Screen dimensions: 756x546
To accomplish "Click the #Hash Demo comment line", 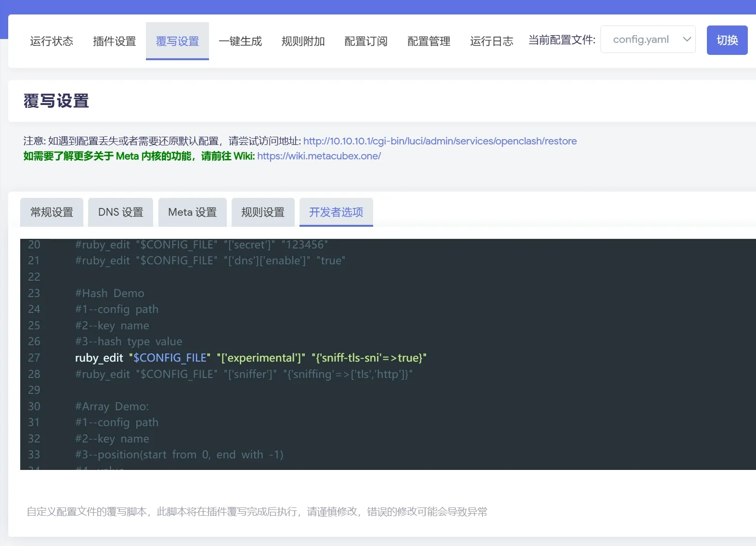I will click(109, 293).
